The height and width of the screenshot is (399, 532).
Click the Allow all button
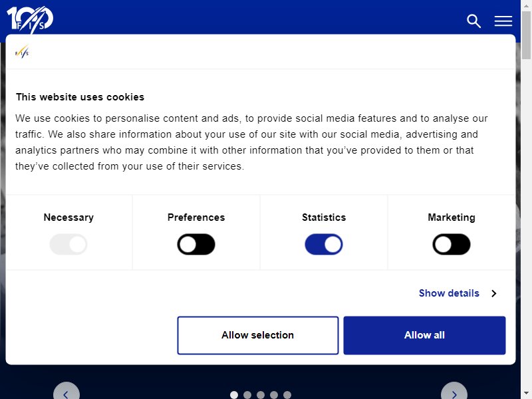pos(424,335)
